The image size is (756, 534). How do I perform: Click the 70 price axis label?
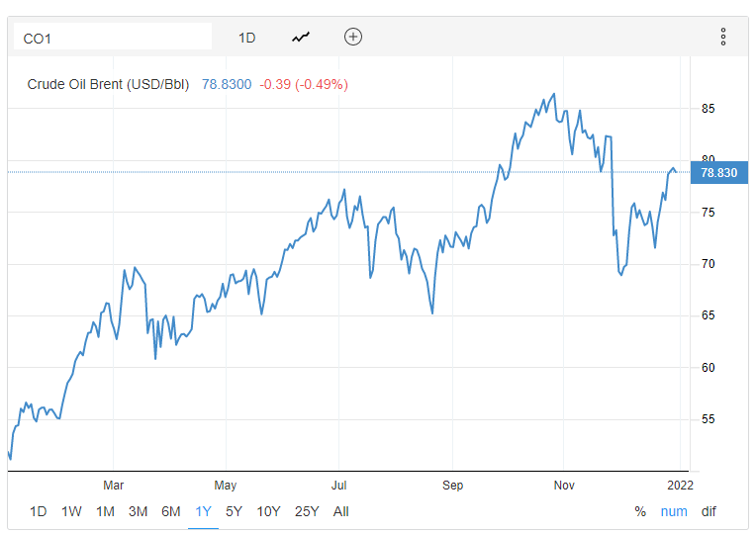pos(708,264)
